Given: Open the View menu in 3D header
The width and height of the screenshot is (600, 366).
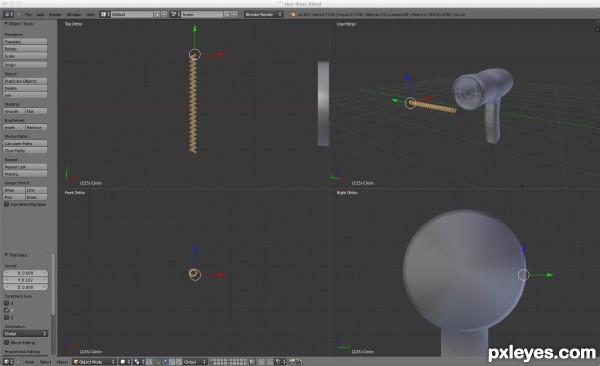Looking at the screenshot, I should click(29, 361).
